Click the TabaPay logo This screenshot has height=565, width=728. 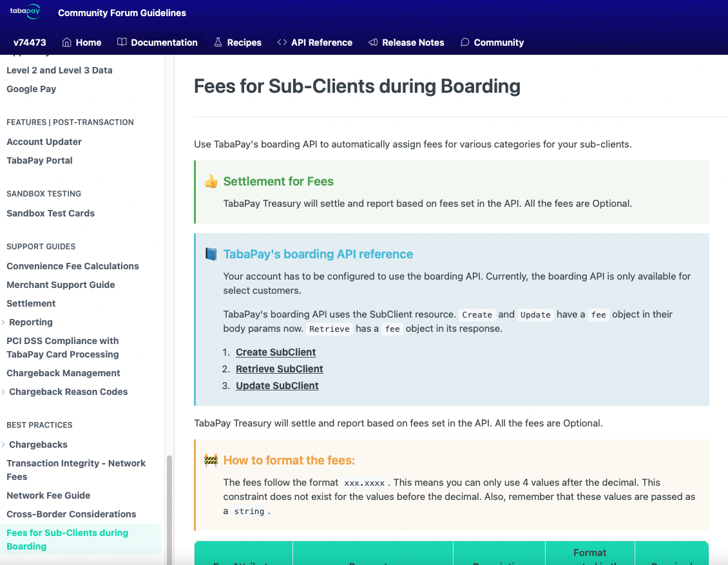pyautogui.click(x=25, y=11)
